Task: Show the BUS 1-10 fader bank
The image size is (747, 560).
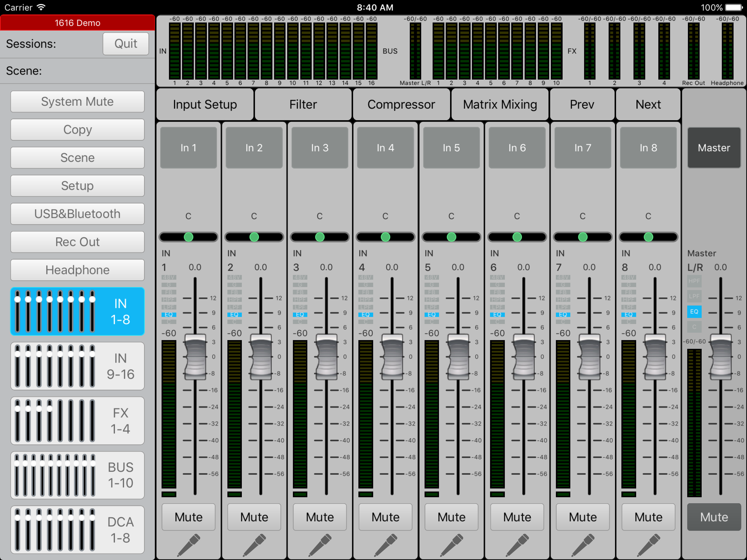Action: pos(77,475)
